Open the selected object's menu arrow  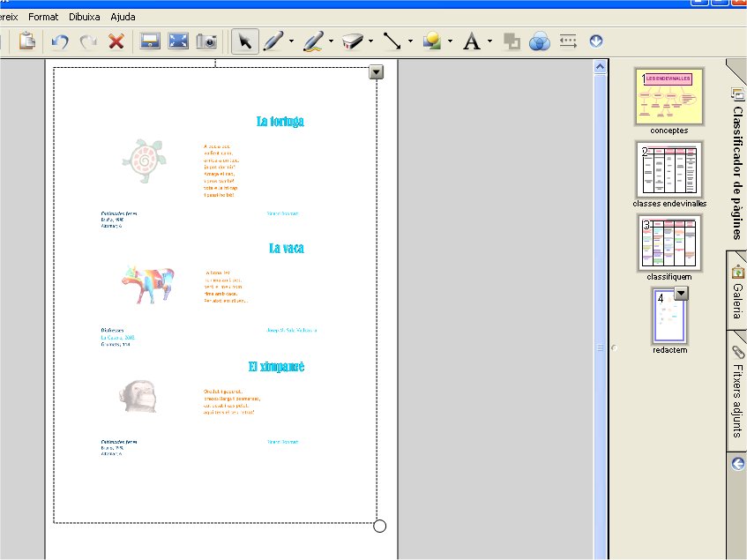coord(377,72)
